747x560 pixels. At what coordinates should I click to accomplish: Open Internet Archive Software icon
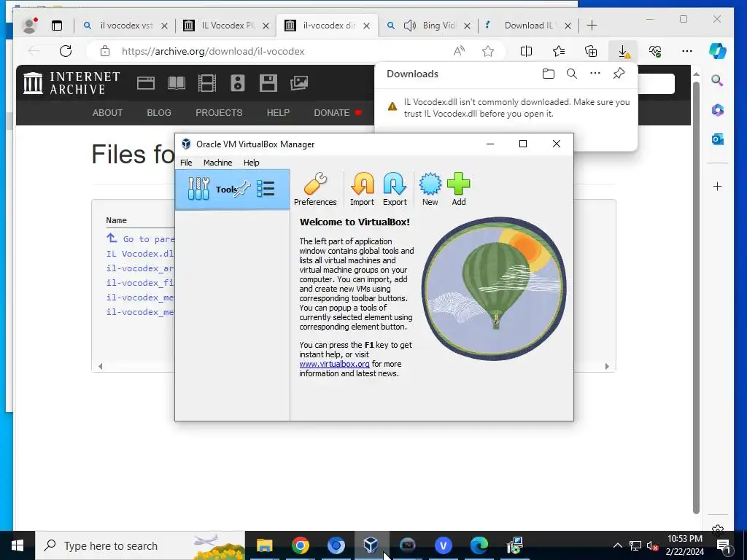tap(268, 83)
